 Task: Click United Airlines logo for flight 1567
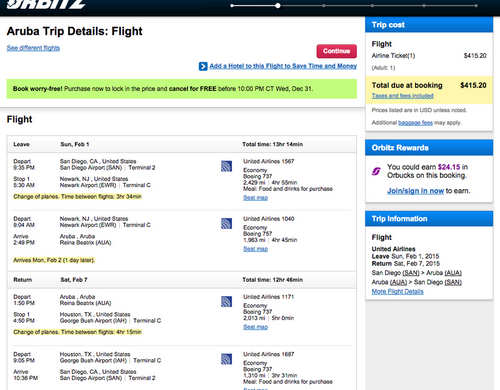pyautogui.click(x=226, y=166)
